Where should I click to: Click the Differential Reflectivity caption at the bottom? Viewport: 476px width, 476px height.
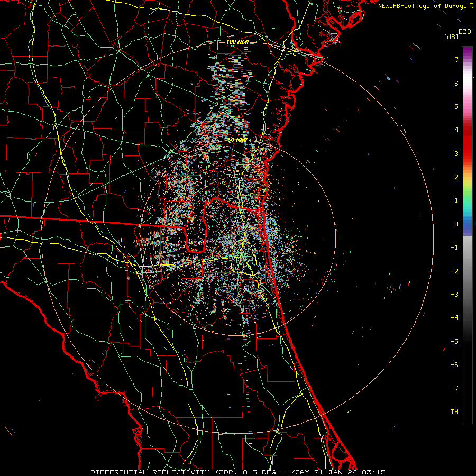point(238,472)
